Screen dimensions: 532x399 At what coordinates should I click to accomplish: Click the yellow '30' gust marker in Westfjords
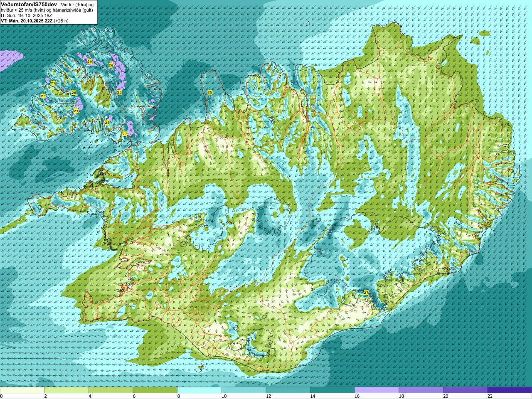click(90, 62)
